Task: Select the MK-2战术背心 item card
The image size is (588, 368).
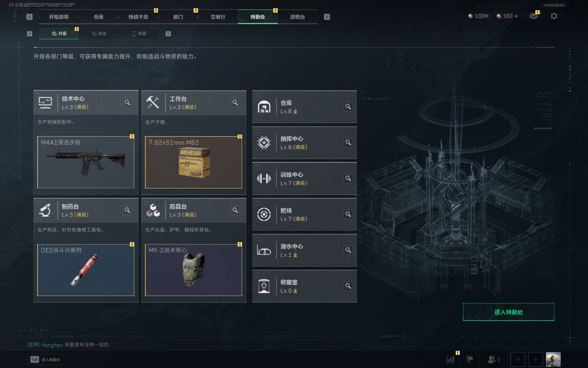Action: tap(194, 270)
